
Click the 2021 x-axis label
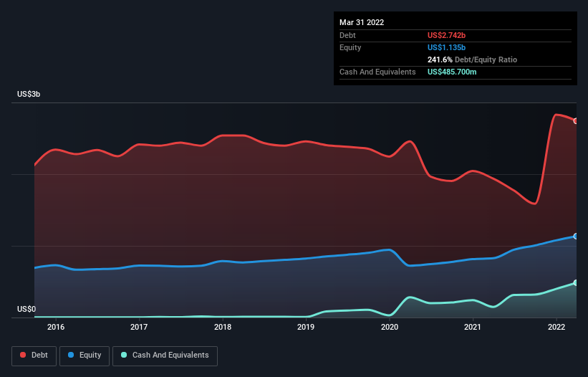point(473,327)
